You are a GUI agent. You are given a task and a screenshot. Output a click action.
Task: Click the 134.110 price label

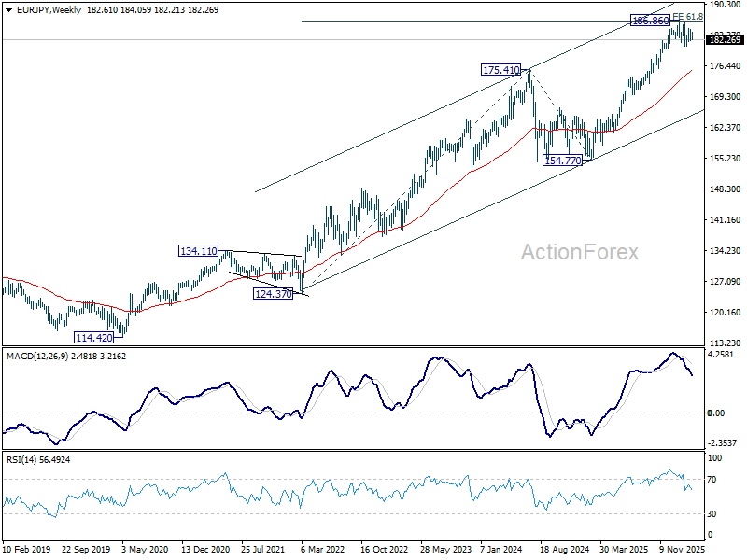(x=199, y=251)
